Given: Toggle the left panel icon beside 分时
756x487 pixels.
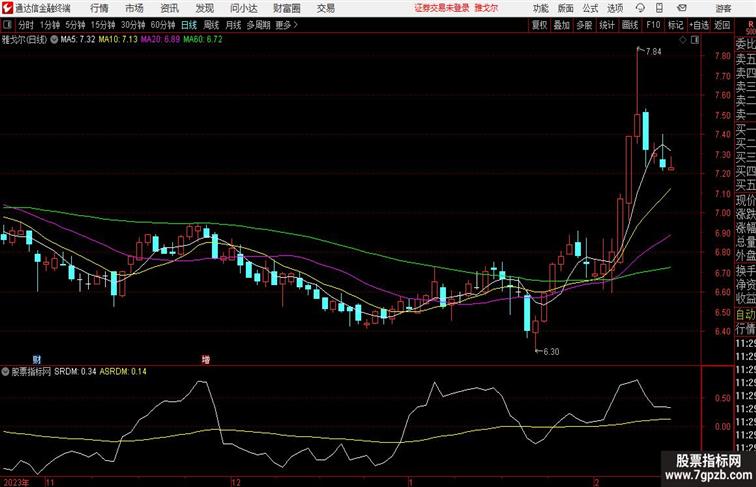Looking at the screenshot, I should (x=7, y=25).
